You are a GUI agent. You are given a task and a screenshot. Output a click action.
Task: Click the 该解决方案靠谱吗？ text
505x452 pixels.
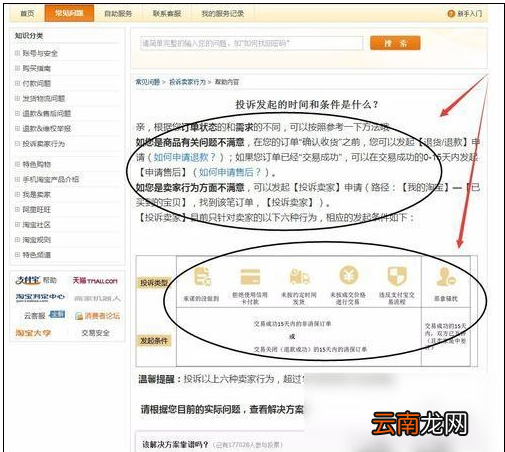pyautogui.click(x=175, y=444)
